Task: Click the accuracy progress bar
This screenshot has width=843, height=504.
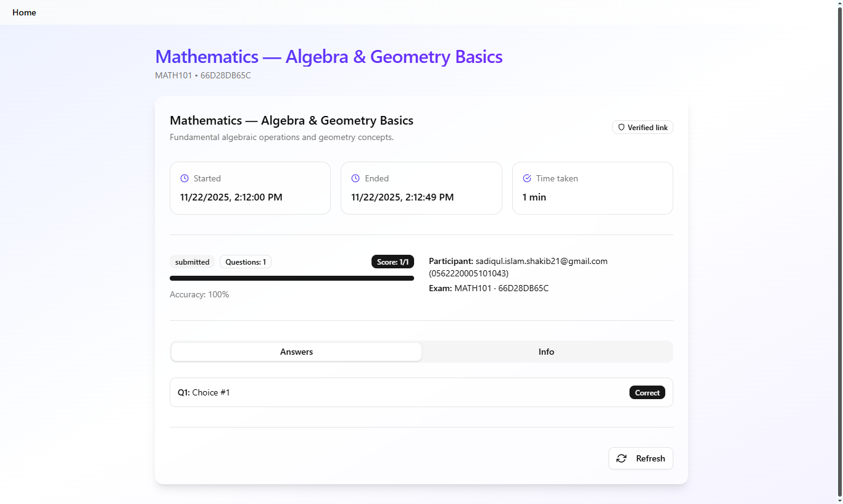Action: [x=291, y=278]
